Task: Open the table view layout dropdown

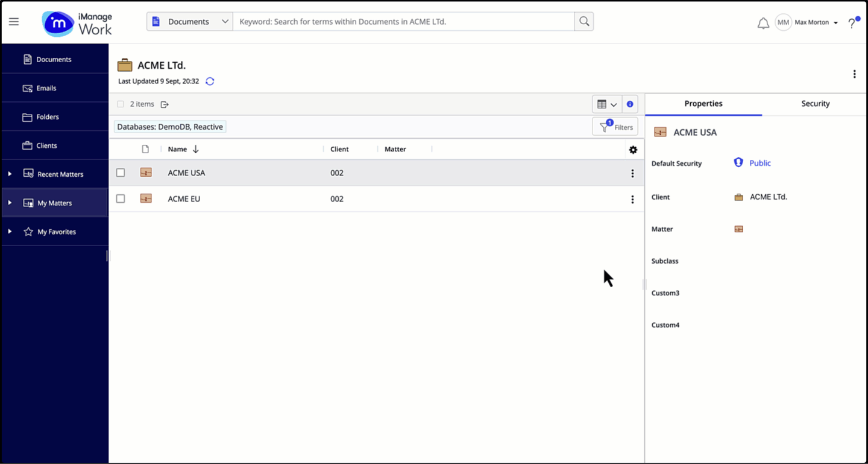Action: (607, 104)
